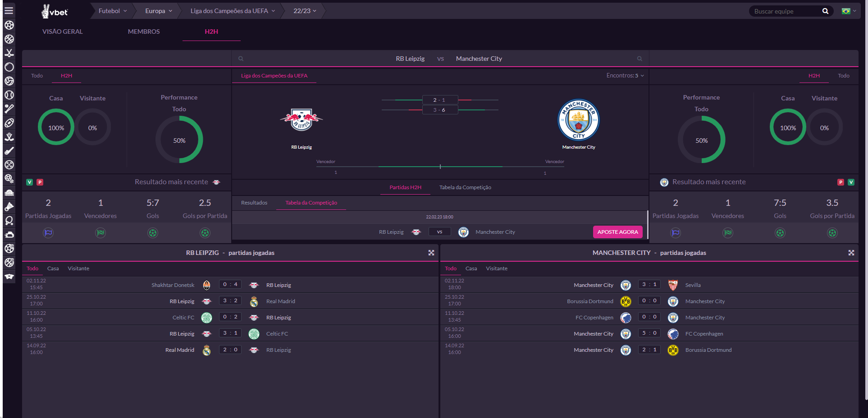The image size is (868, 418).
Task: Click RB Leipzig 100% Casa circular gauge
Action: pos(56,127)
